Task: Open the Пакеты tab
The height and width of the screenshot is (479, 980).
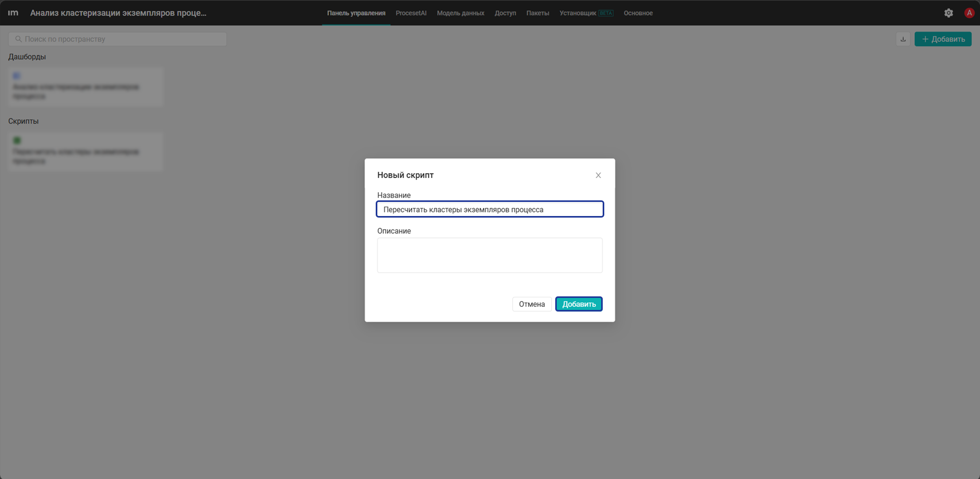Action: tap(537, 13)
